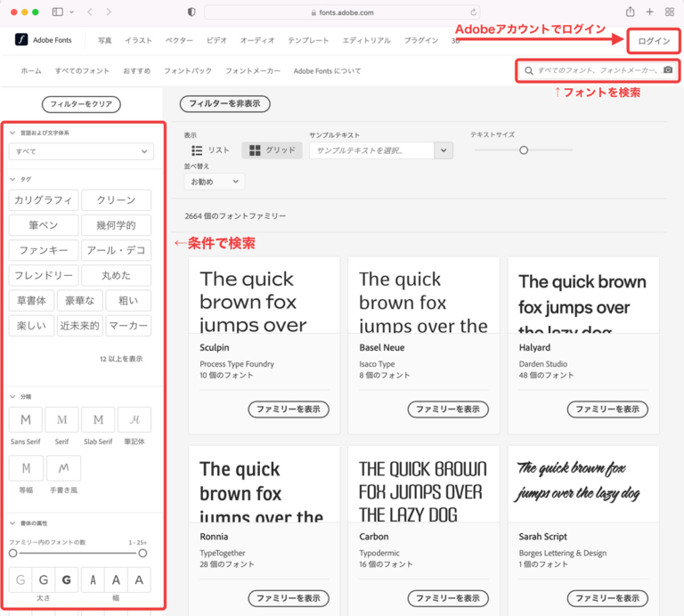The height and width of the screenshot is (616, 684).
Task: Switch to グリッド grid view
Action: pyautogui.click(x=273, y=150)
